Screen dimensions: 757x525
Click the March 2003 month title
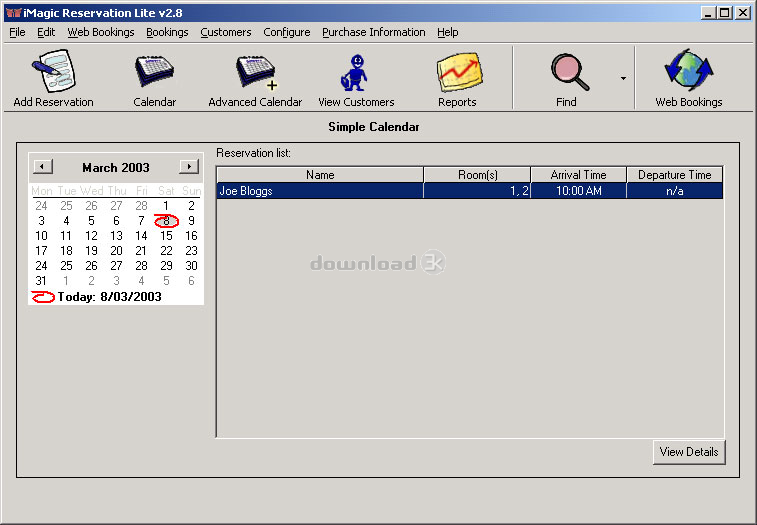[116, 168]
